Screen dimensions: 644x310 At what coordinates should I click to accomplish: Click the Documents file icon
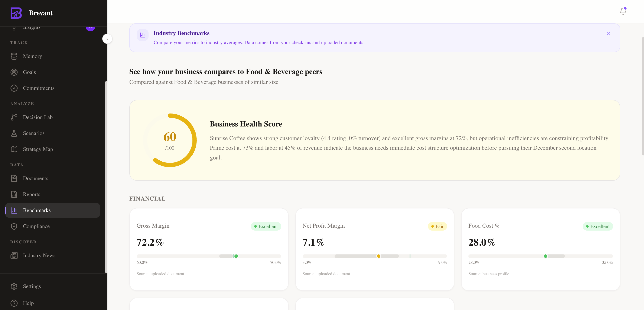[x=14, y=178]
